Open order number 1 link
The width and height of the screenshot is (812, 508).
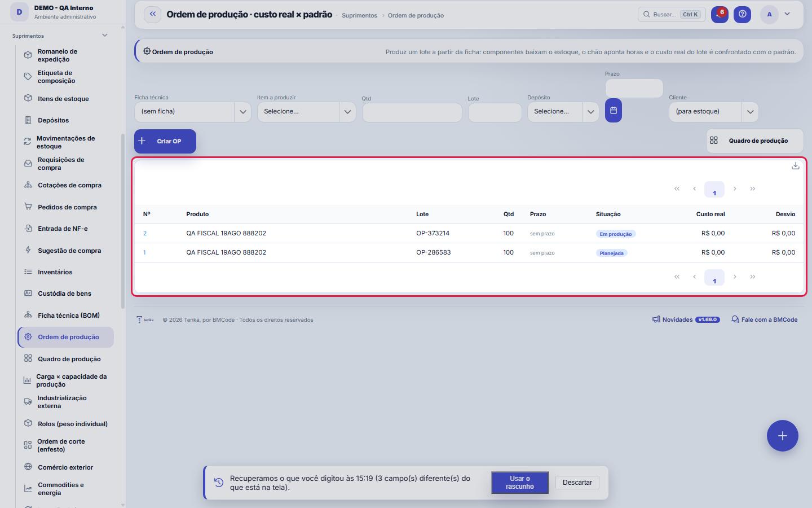point(144,253)
